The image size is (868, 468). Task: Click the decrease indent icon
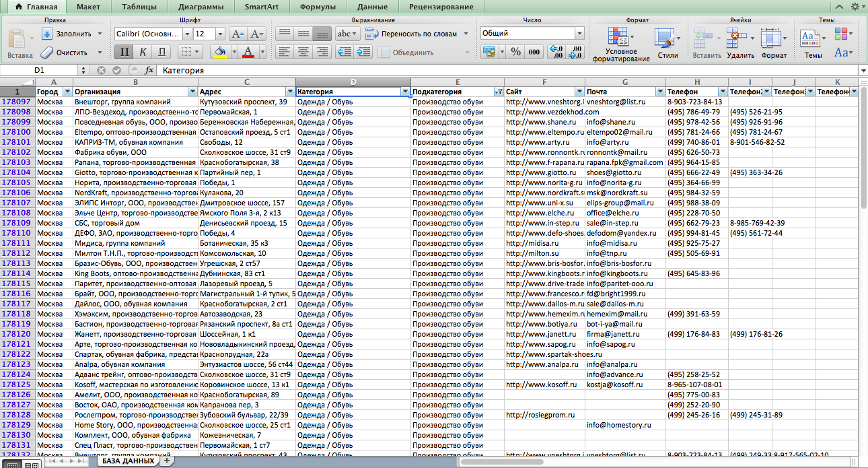(345, 52)
